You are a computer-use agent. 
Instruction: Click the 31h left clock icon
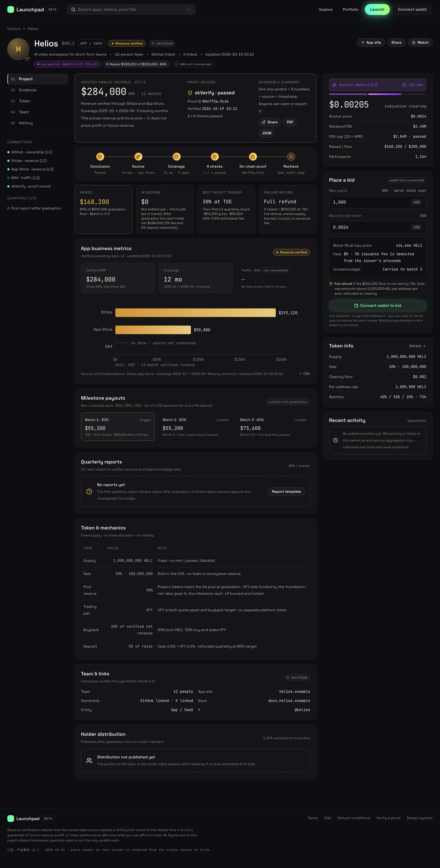(x=404, y=85)
